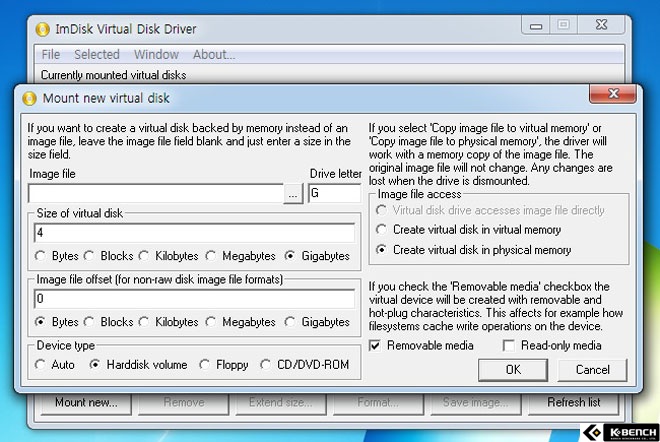Click Mount new... button in ImDisk window
This screenshot has width=660, height=442.
(86, 403)
